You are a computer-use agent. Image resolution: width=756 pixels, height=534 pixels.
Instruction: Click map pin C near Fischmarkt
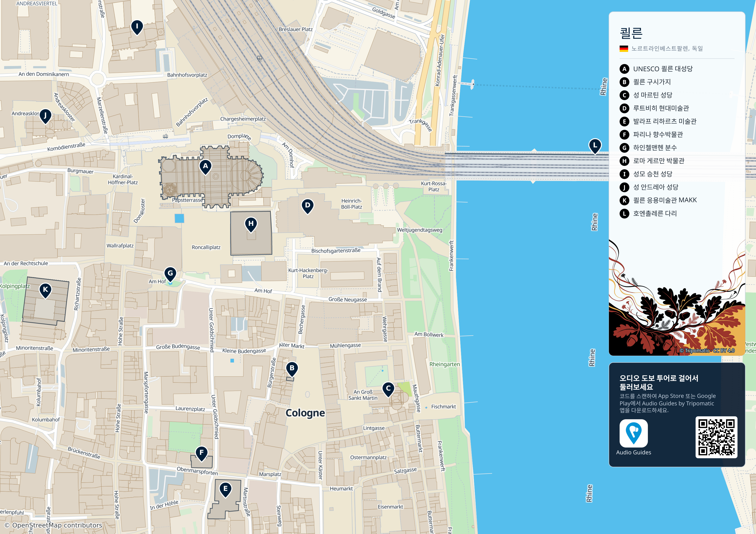click(x=388, y=389)
